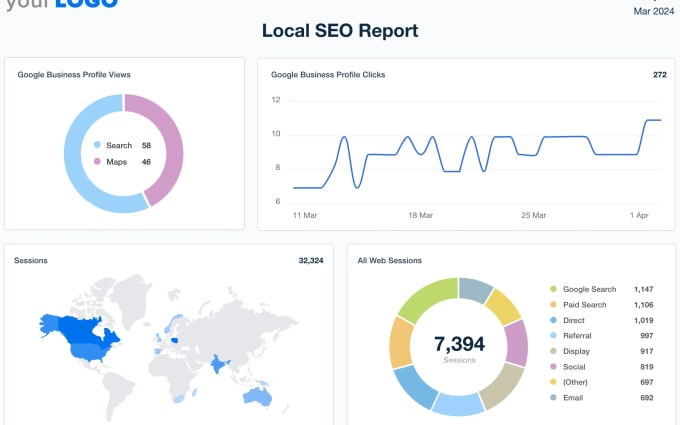Select the orange Paid Search legend dot
Screen dimensions: 680x425
click(x=552, y=304)
